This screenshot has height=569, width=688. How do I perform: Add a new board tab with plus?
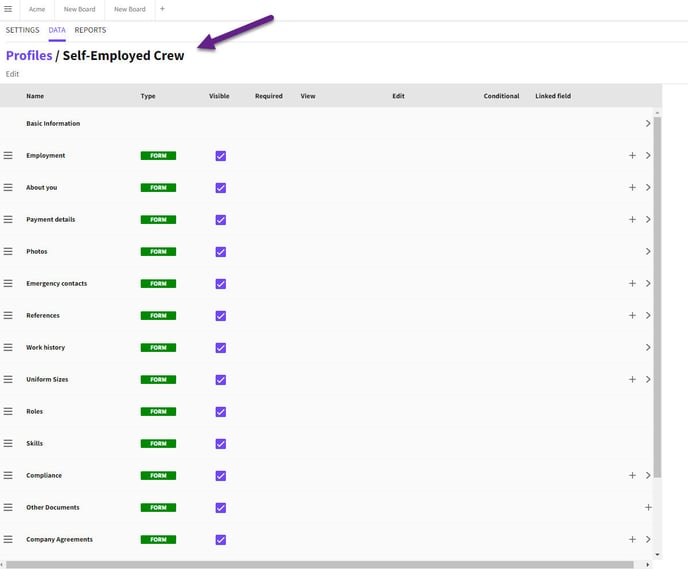[x=162, y=9]
